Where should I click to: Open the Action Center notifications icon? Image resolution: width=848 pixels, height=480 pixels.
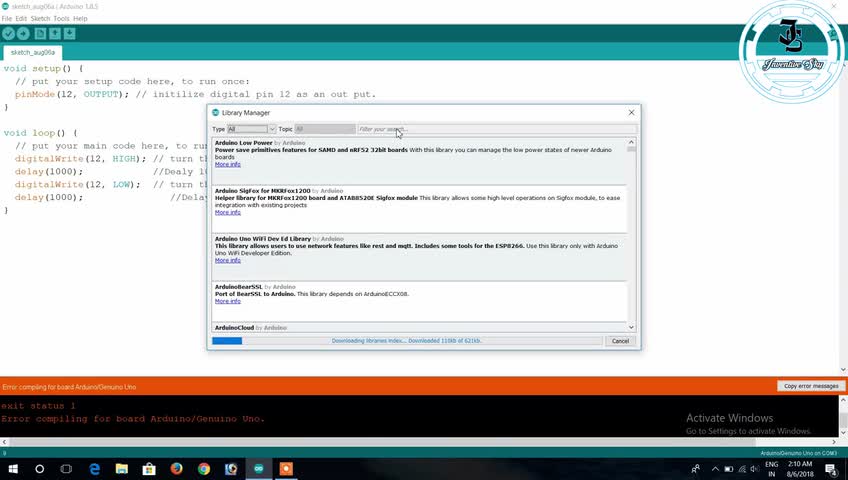[832, 469]
